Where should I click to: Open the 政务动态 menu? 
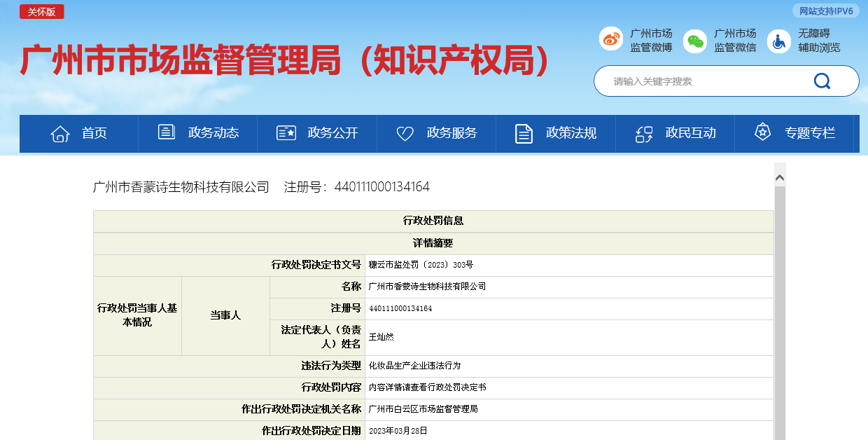point(198,133)
